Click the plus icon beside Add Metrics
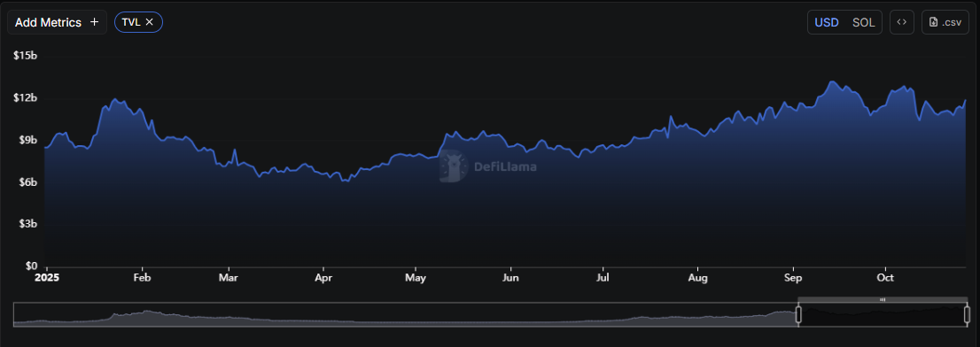This screenshot has height=347, width=980. tap(95, 22)
